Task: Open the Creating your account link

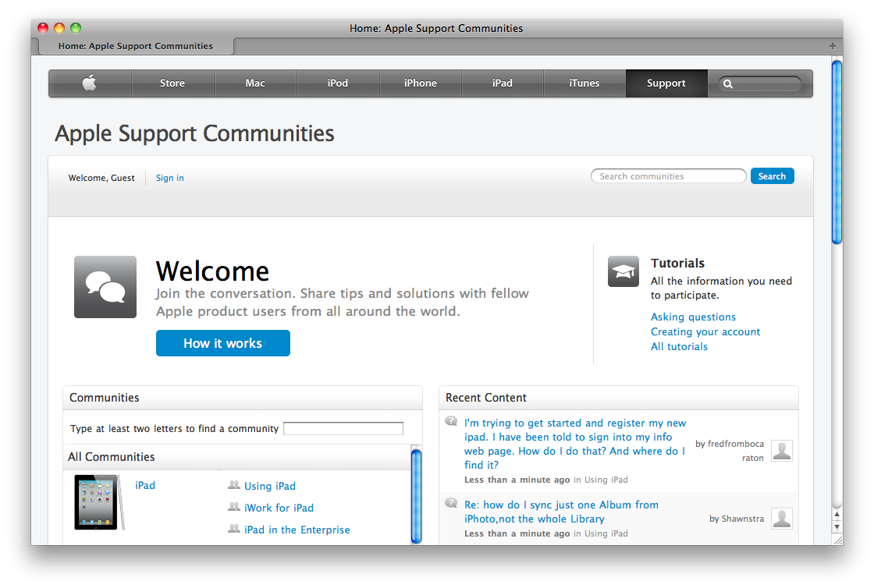Action: (x=705, y=332)
